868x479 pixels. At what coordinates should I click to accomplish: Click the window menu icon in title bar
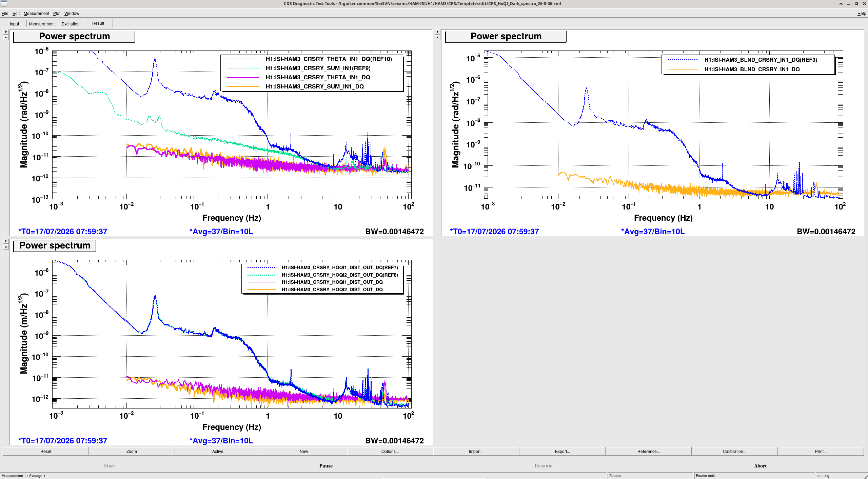(x=4, y=4)
